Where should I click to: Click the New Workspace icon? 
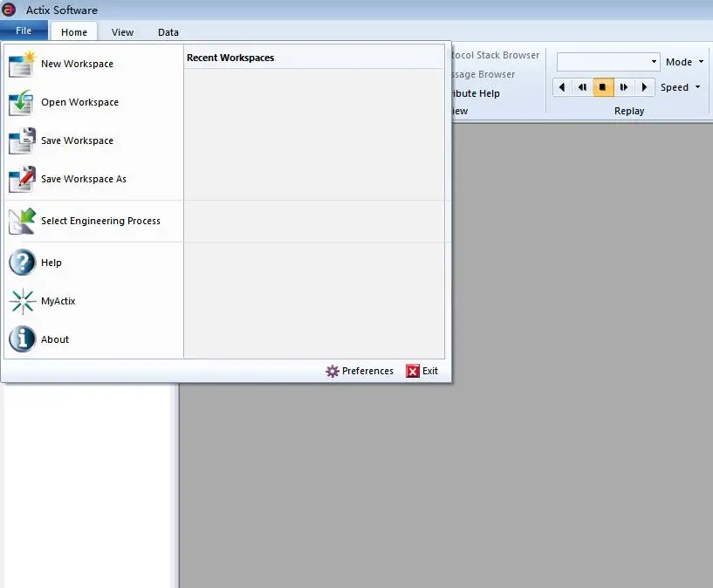22,64
